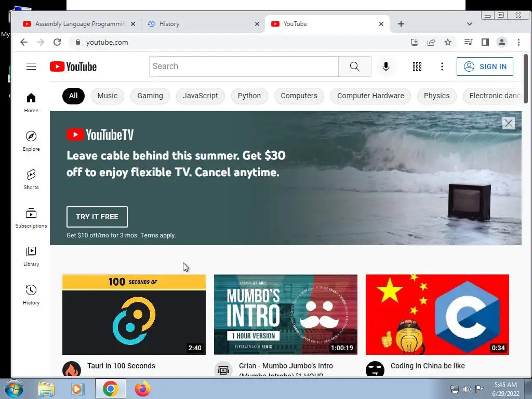Open the YouTube hamburger guide menu
532x399 pixels.
[x=31, y=66]
